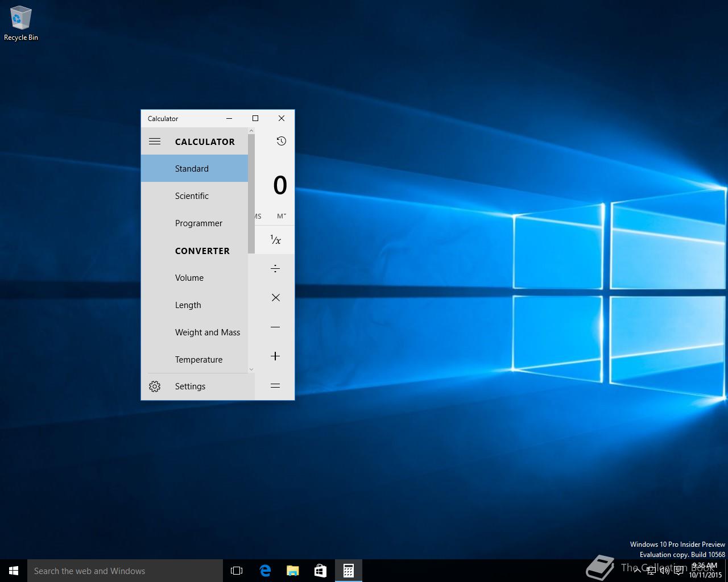Collapse the hamburger navigation menu
Viewport: 728px width, 582px height.
(x=155, y=142)
